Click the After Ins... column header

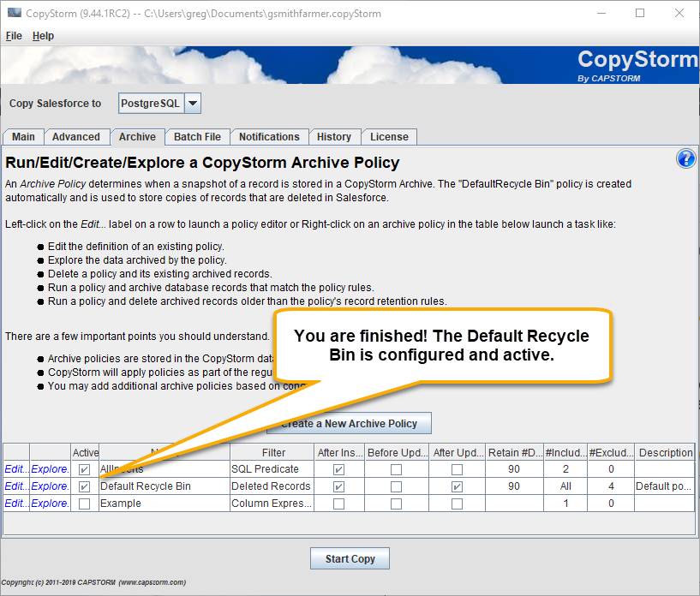(x=340, y=452)
